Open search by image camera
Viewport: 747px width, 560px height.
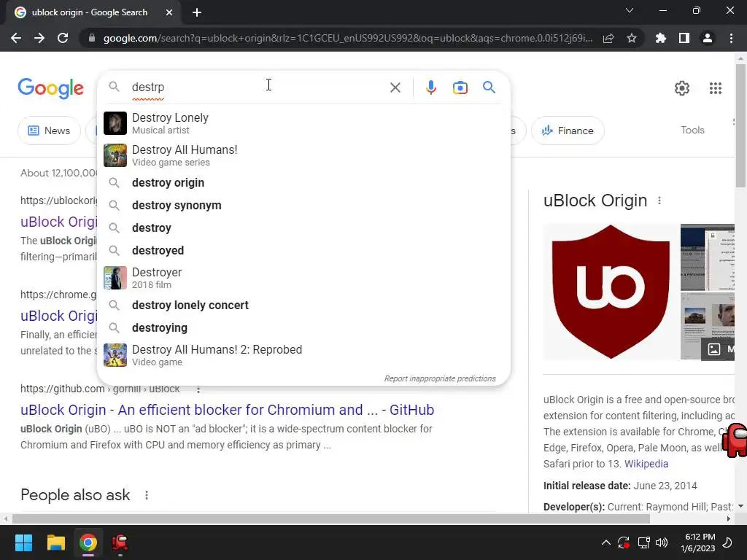coord(460,87)
